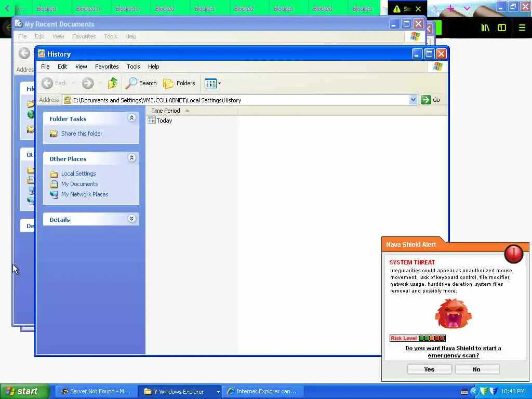Open the Tools menu in History window
The width and height of the screenshot is (532, 399).
click(x=134, y=66)
